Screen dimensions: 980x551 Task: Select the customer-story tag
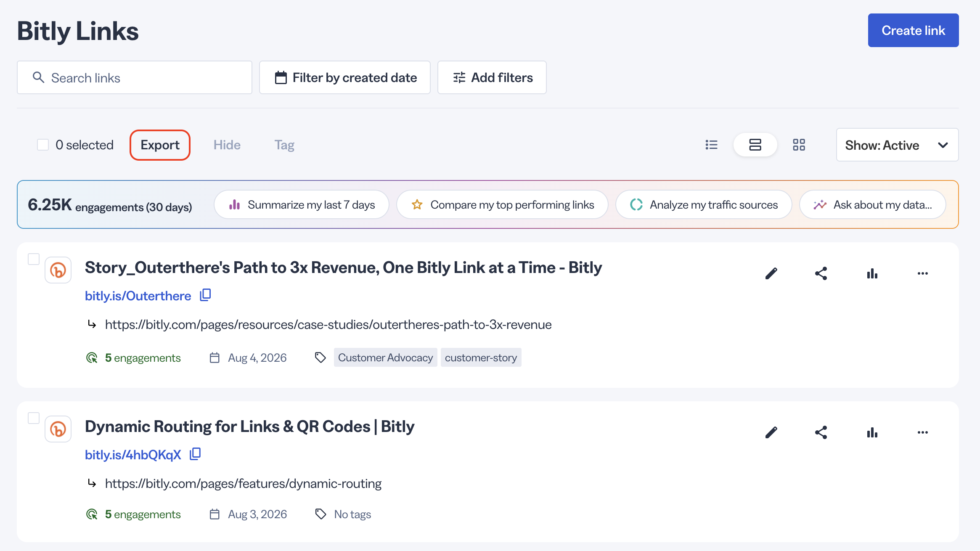[x=481, y=358]
